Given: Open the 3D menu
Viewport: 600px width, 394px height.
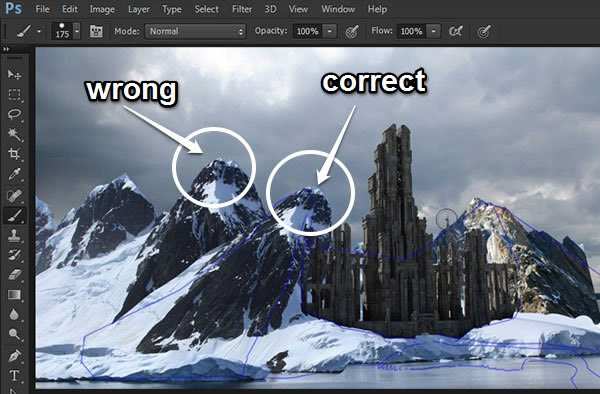Looking at the screenshot, I should tap(270, 9).
